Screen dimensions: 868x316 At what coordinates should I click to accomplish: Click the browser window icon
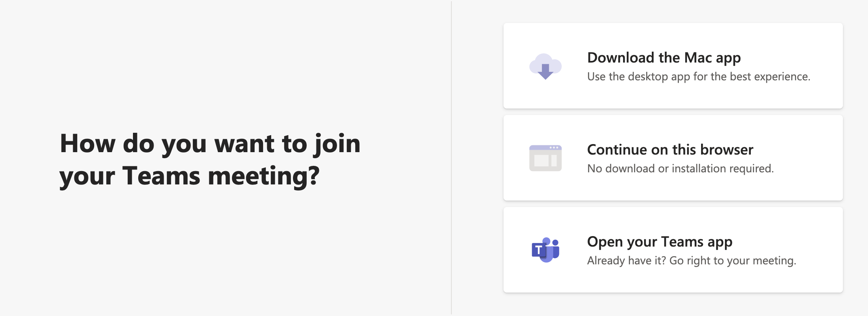[x=545, y=158]
